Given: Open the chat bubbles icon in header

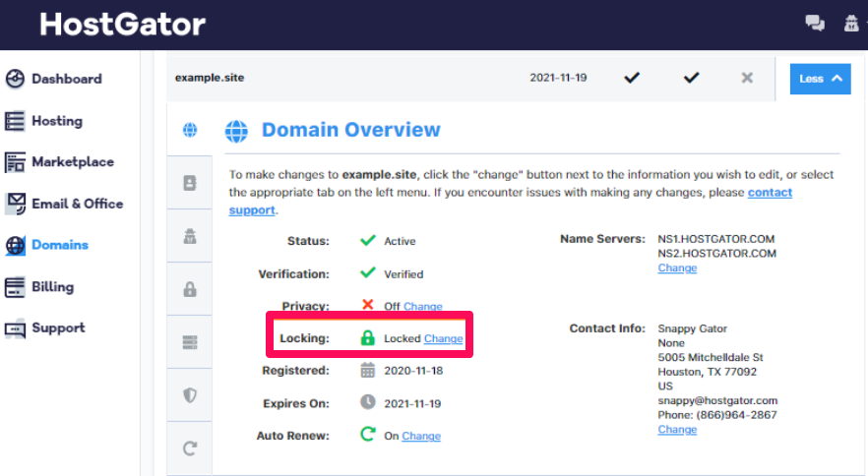Looking at the screenshot, I should pyautogui.click(x=815, y=23).
